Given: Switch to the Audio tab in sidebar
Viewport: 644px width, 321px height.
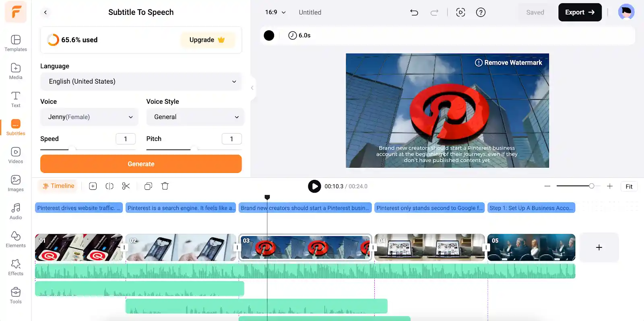Looking at the screenshot, I should [16, 211].
